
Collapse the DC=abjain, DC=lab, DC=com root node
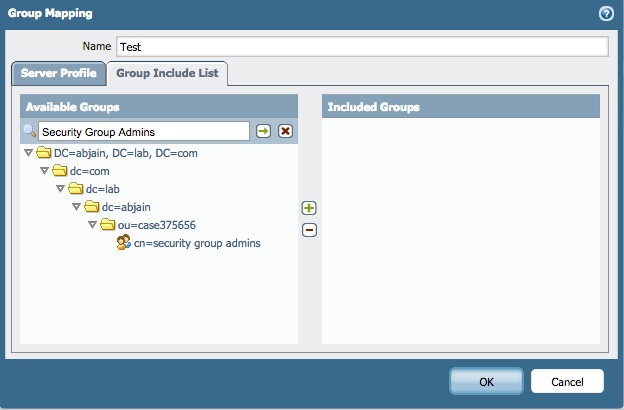[28, 153]
